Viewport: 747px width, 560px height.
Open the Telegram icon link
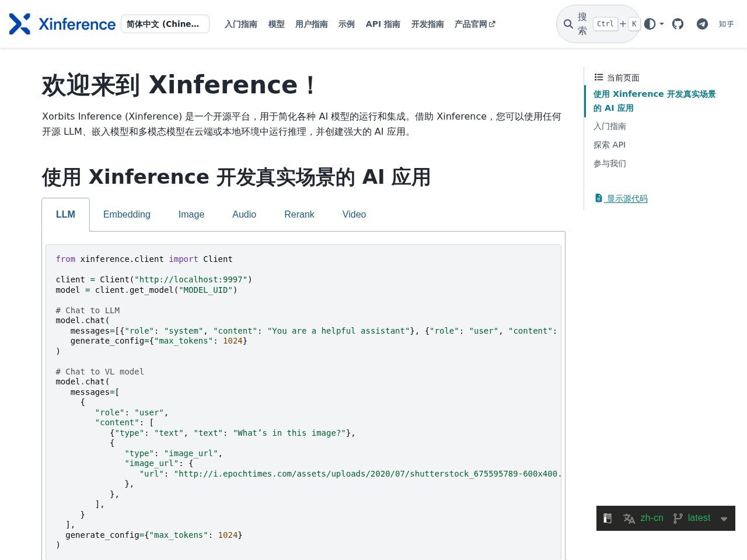pos(702,24)
